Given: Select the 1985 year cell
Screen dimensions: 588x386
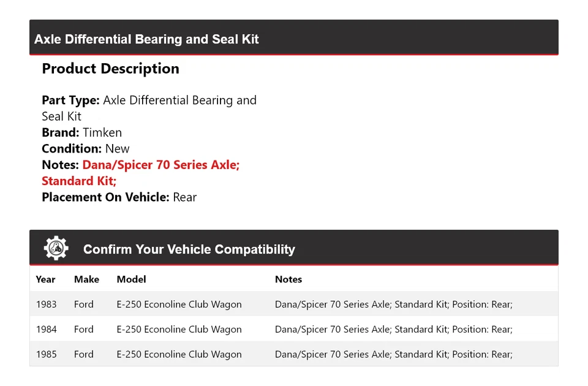Looking at the screenshot, I should point(46,354).
